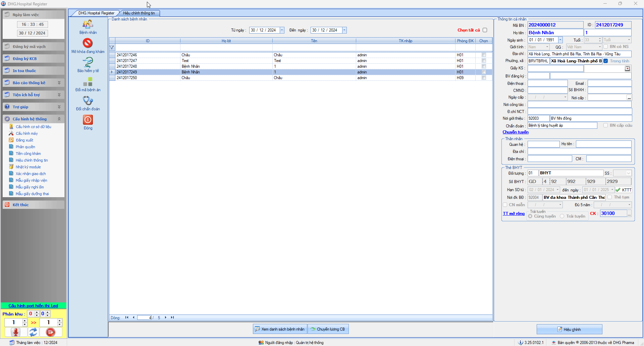Click the Xem danh sách bệnh nhân button
This screenshot has height=346, width=644.
click(x=280, y=329)
